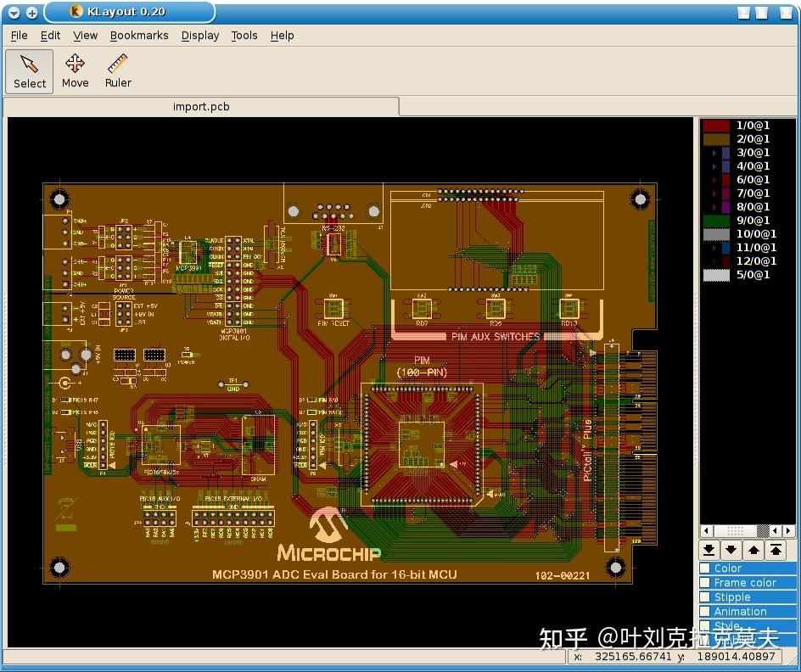Click the move-layer-down arrow icon
This screenshot has width=801, height=672.
(731, 550)
